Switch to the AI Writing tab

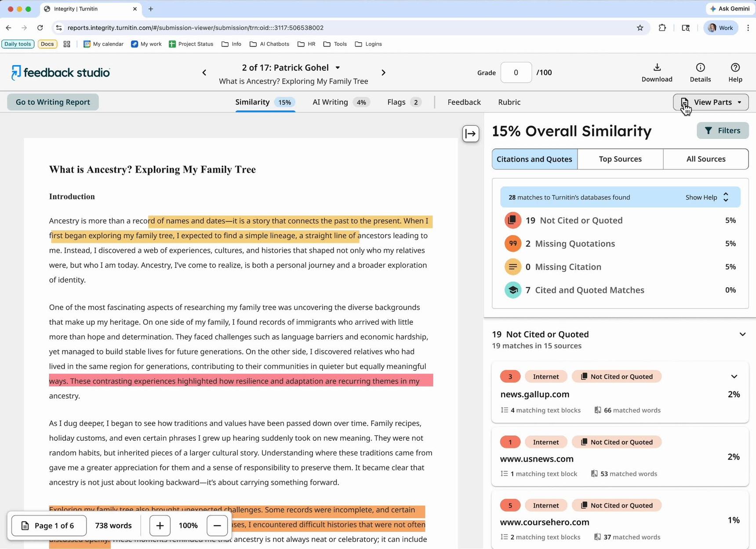pyautogui.click(x=341, y=102)
